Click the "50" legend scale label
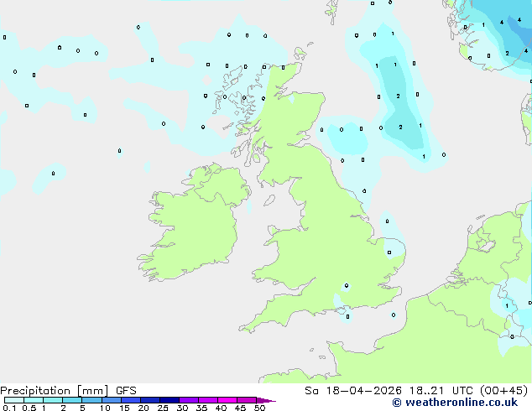 [x=259, y=408]
